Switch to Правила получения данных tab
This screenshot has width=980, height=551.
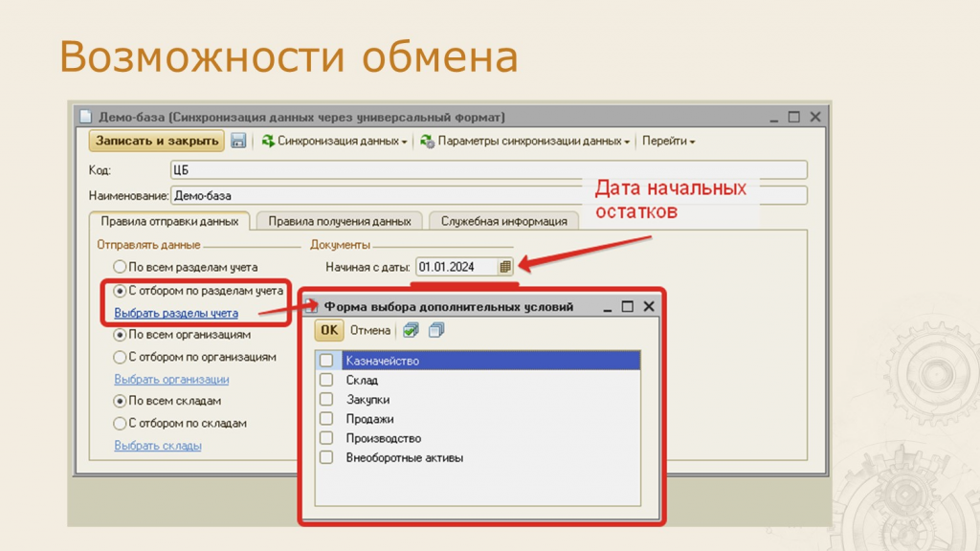(340, 221)
